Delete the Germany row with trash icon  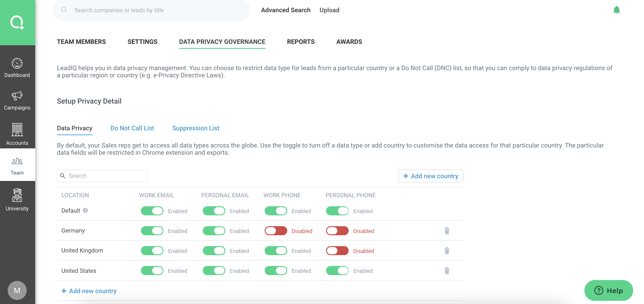[447, 231]
